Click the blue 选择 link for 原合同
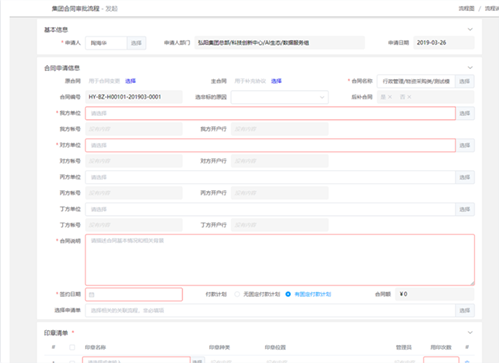The image size is (499, 363). pyautogui.click(x=130, y=81)
